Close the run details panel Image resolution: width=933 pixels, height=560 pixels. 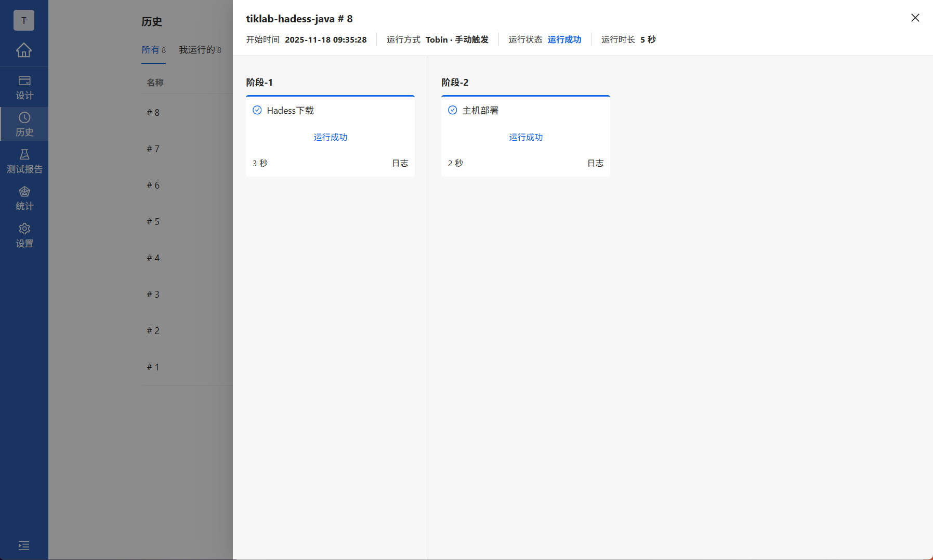(x=915, y=18)
